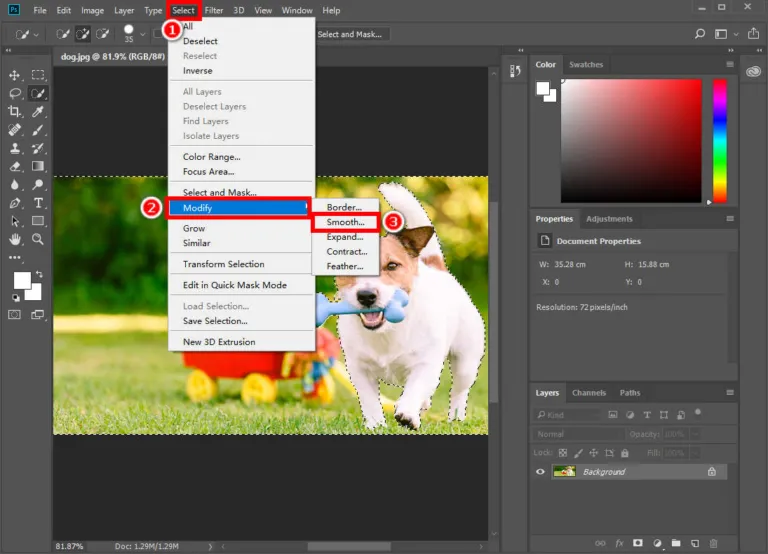Open the Edit Toolbar three-dots button
Screen dimensions: 768x554
pyautogui.click(x=15, y=257)
